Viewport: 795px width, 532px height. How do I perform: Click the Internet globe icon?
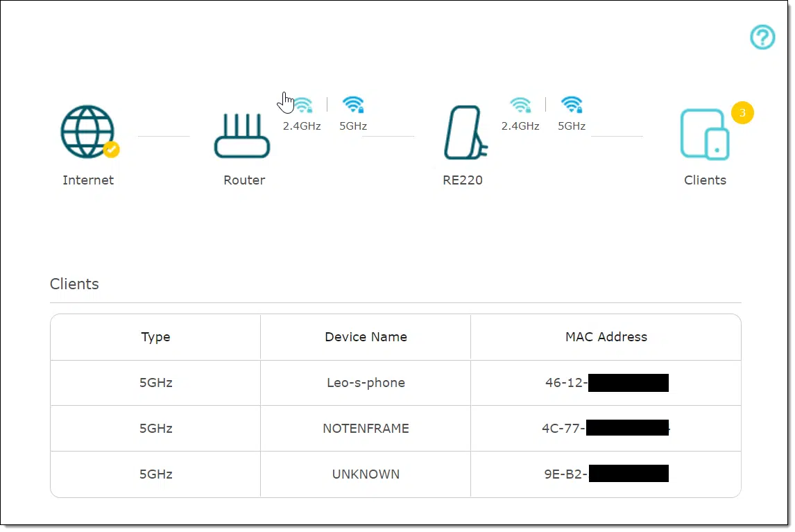[x=88, y=132]
